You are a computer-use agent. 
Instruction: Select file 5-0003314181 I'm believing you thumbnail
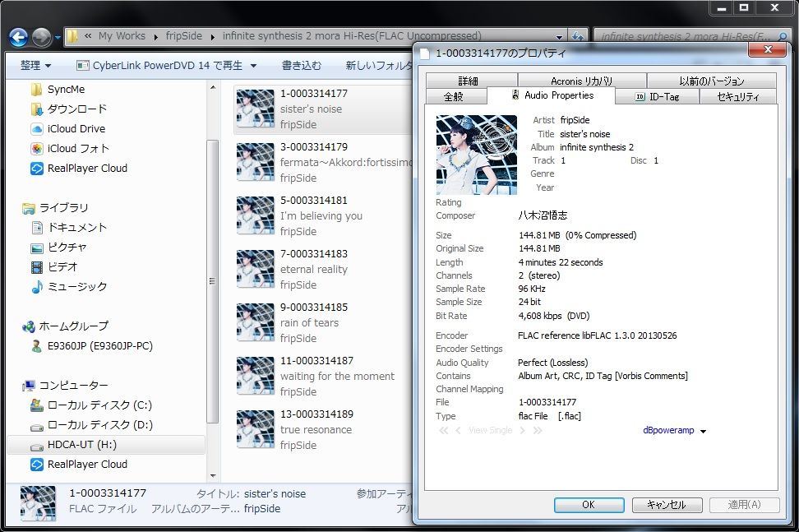coord(256,215)
